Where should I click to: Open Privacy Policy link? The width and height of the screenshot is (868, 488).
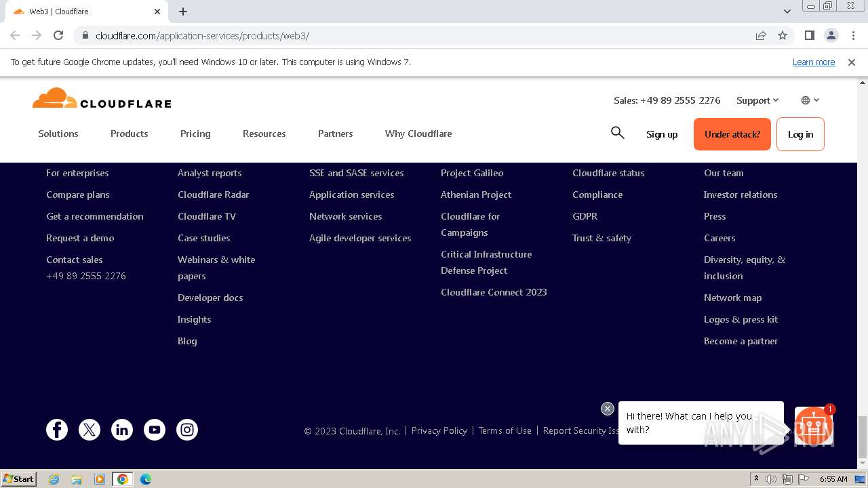pos(439,430)
